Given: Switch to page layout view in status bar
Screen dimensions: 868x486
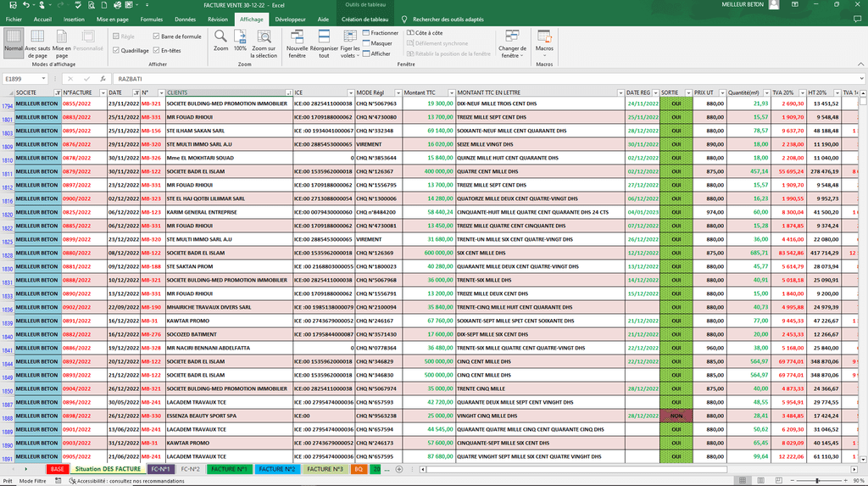Looking at the screenshot, I should pos(760,480).
